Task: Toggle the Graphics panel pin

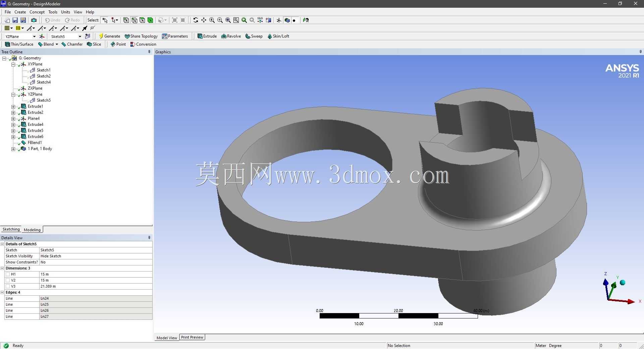Action: 640,52
